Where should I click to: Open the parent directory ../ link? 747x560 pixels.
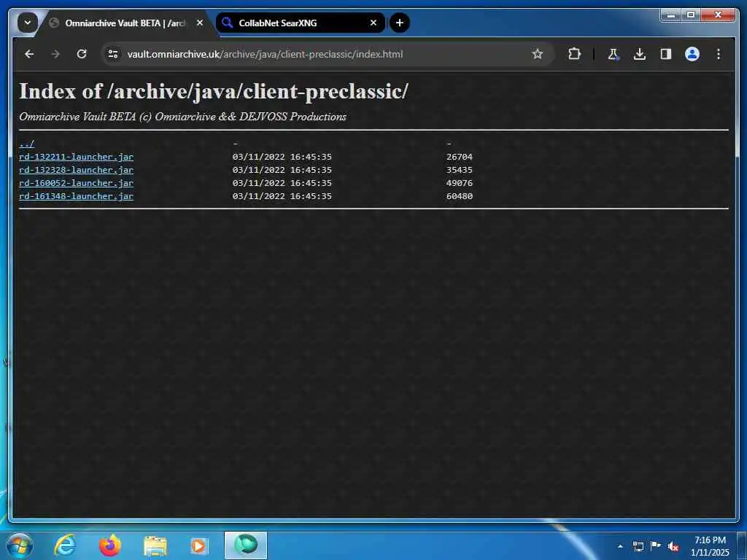[x=27, y=144]
